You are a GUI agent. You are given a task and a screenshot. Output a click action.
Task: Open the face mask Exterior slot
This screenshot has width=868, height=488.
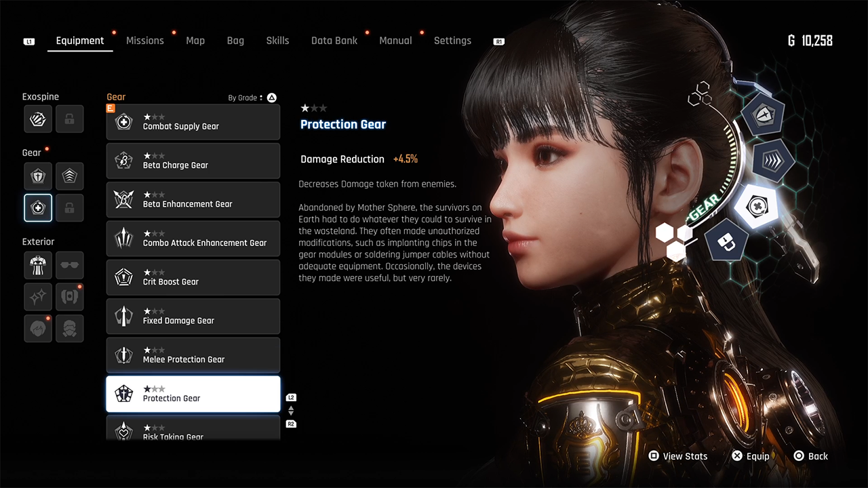tap(70, 328)
